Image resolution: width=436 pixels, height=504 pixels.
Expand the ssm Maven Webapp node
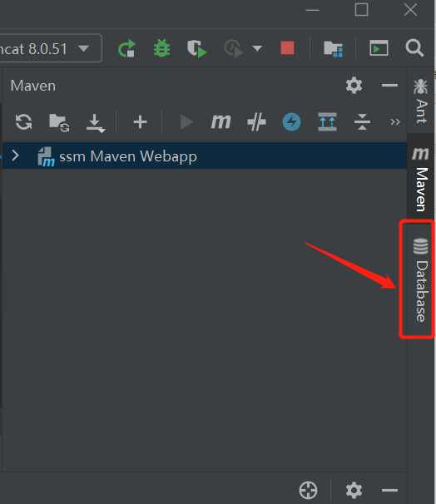click(15, 156)
